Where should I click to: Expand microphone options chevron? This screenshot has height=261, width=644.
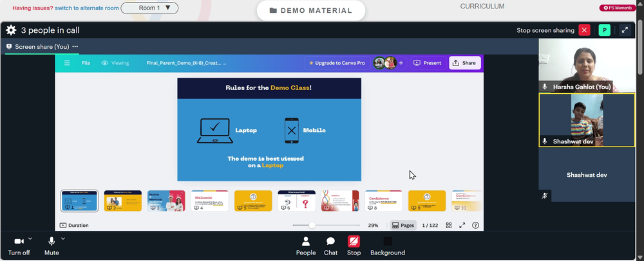tap(63, 239)
